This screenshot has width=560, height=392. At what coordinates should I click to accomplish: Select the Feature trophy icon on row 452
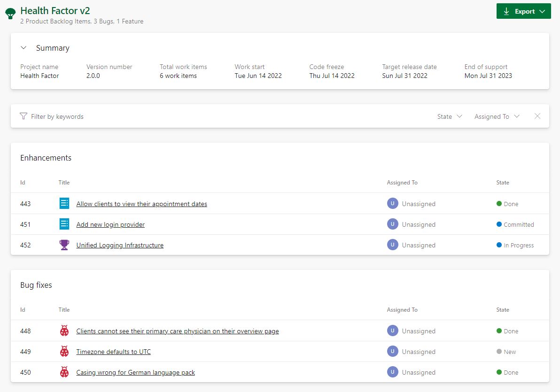(64, 245)
